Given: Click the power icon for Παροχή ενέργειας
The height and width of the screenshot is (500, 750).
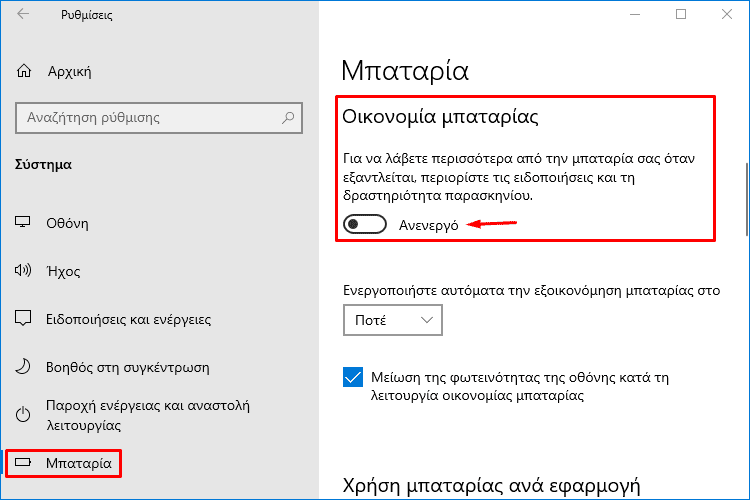Looking at the screenshot, I should pyautogui.click(x=23, y=414).
